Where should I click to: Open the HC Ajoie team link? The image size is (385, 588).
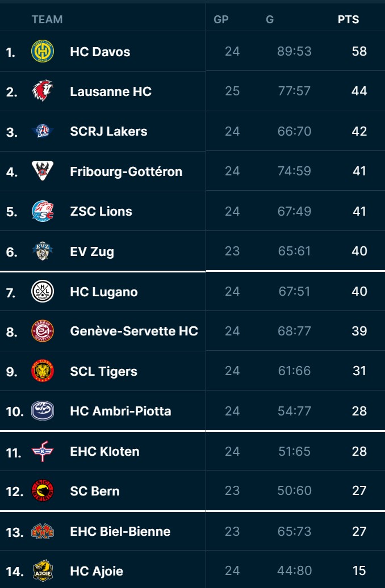coord(97,571)
